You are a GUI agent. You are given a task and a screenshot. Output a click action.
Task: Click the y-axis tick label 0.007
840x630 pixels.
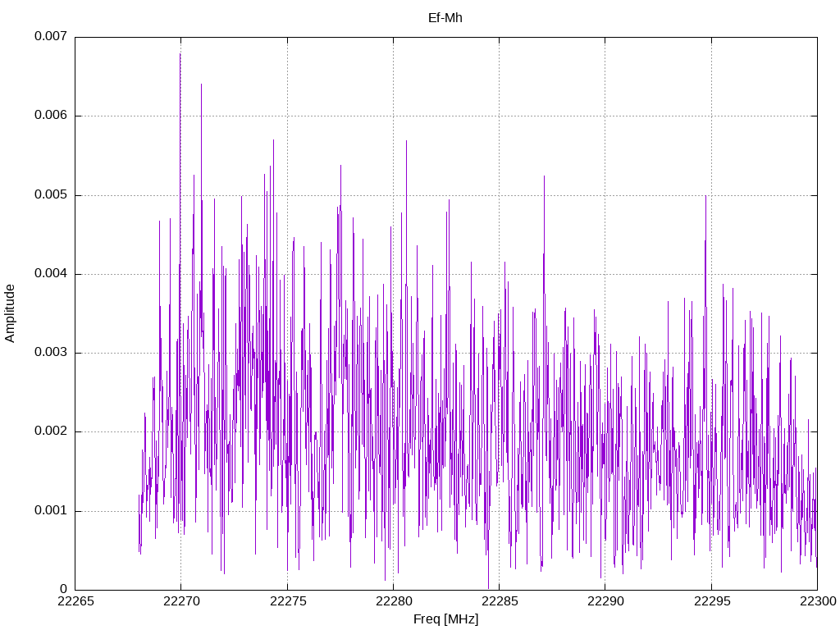51,36
